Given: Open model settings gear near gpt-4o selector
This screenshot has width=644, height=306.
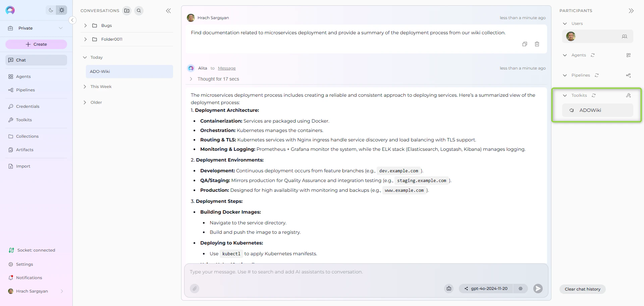Looking at the screenshot, I should 521,289.
